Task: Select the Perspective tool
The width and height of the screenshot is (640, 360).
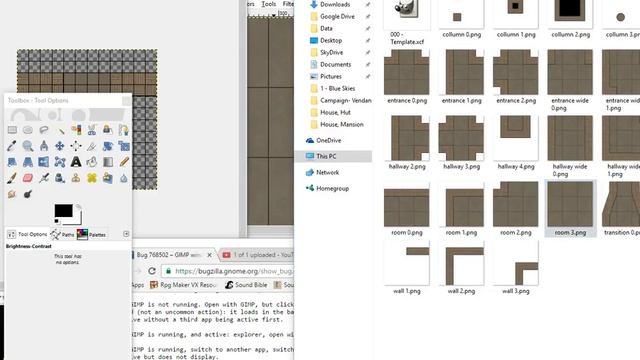Action: tap(28, 162)
